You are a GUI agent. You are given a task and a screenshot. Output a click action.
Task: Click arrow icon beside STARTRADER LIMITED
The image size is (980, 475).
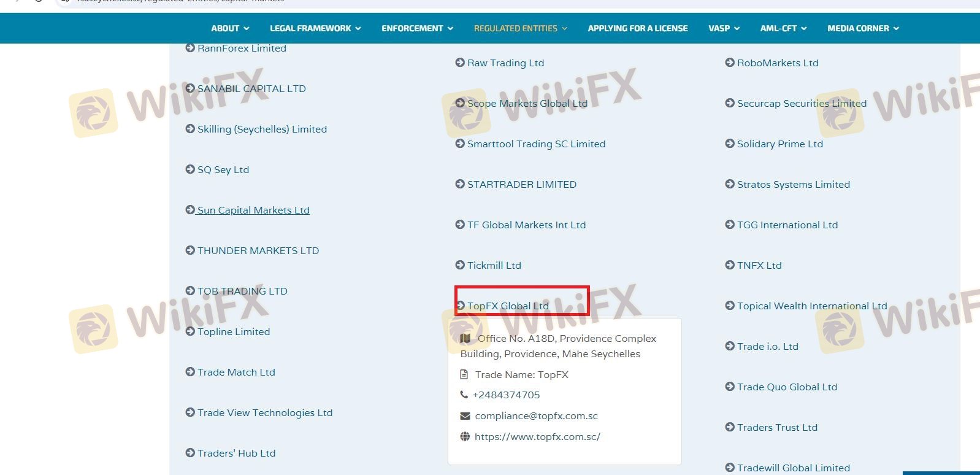point(460,184)
